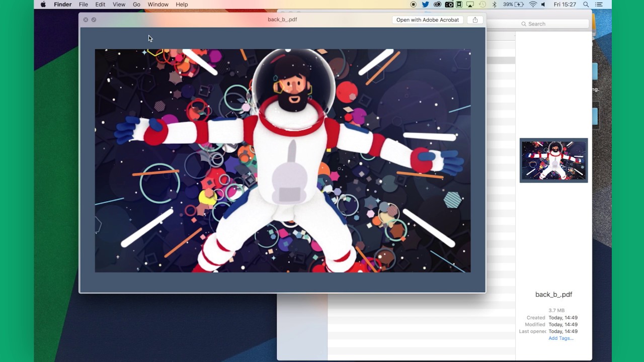Click the astronaut PDF preview image
Viewport: 644px width, 362px height.
[283, 161]
